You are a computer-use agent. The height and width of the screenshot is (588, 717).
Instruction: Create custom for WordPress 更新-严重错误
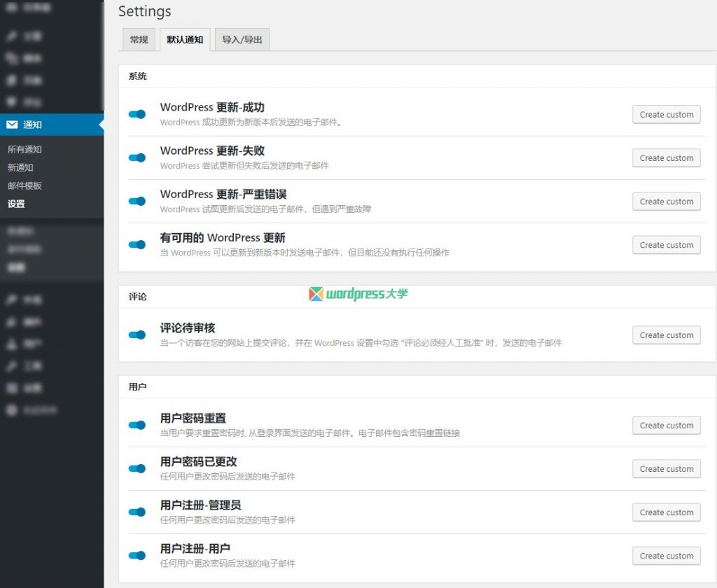point(667,201)
